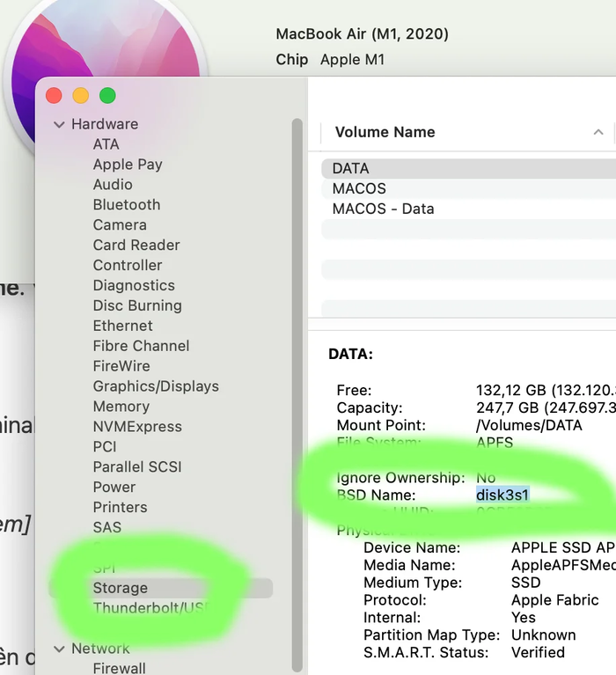Open the Audio hardware section
Screen dimensions: 616x675
(113, 185)
